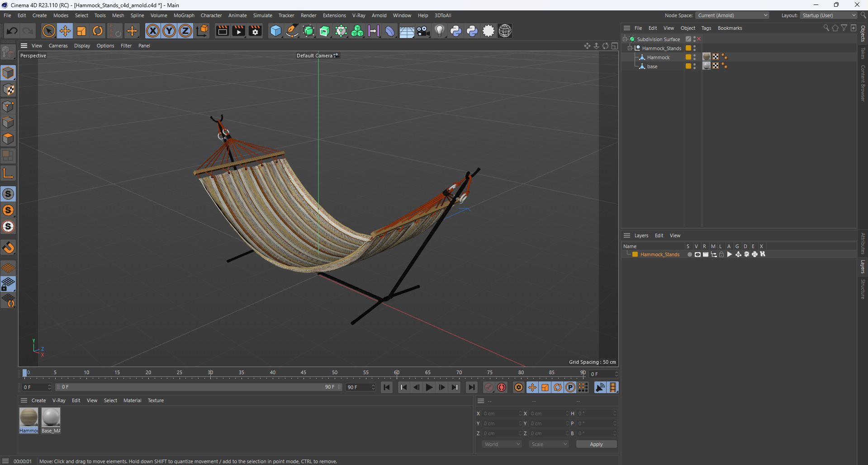Image resolution: width=868 pixels, height=465 pixels.
Task: Select the base object in Object Manager
Action: click(652, 66)
